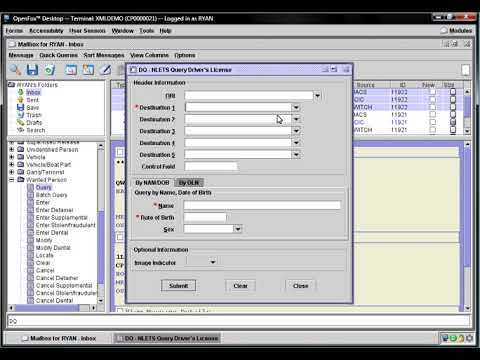Select Enter Supplemental in Wanted Person tree
Image resolution: width=480 pixels, height=360 pixels.
[x=62, y=218]
